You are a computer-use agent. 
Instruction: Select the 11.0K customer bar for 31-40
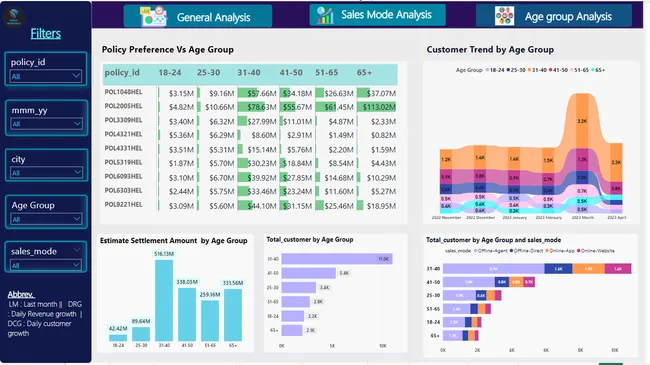(x=337, y=259)
